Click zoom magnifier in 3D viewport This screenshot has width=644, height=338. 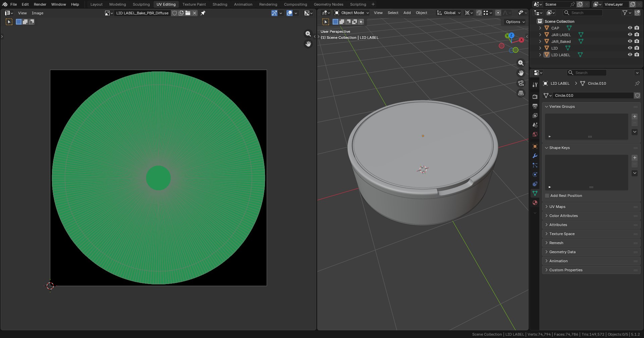pyautogui.click(x=521, y=63)
